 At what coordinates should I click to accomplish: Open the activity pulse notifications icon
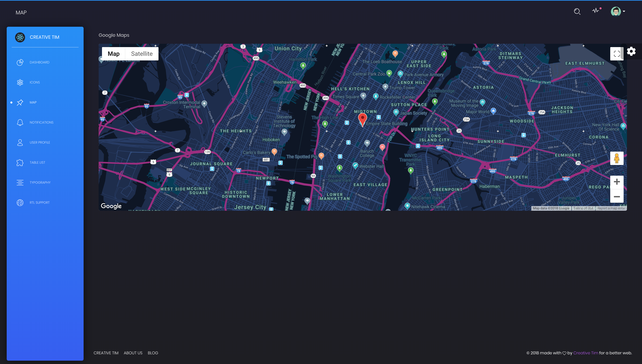point(596,11)
